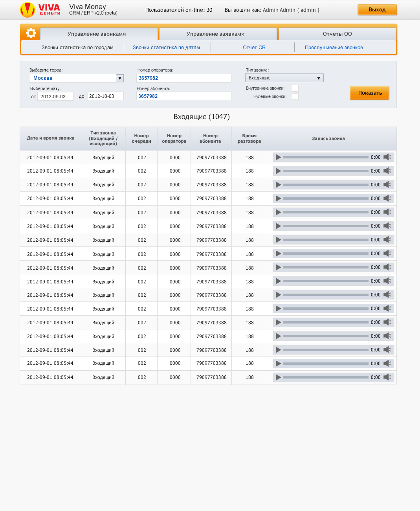This screenshot has width=420, height=511.
Task: Enable the Внутренние звонки checkbox
Action: click(295, 88)
